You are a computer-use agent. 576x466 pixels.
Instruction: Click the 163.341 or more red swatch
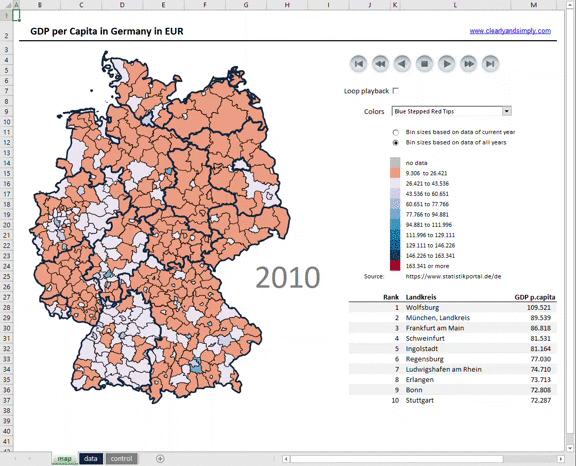pos(395,265)
